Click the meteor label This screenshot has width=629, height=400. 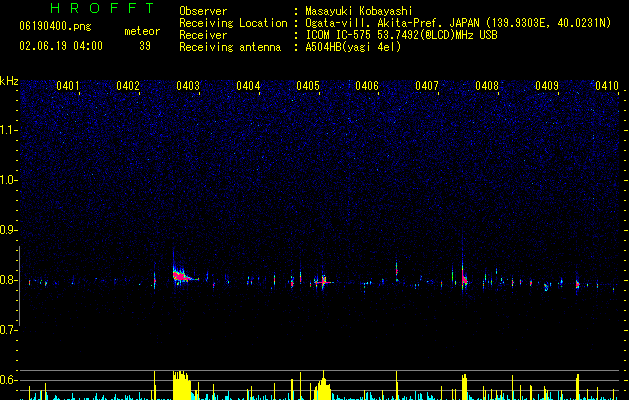tap(142, 31)
